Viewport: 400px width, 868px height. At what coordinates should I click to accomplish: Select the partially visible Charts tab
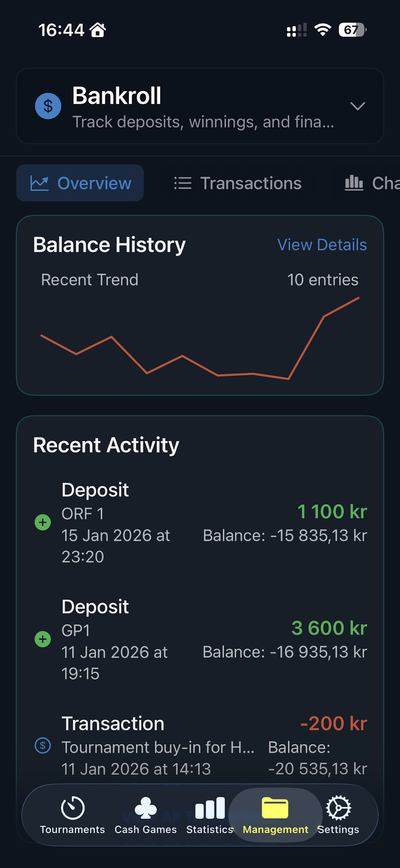click(371, 183)
